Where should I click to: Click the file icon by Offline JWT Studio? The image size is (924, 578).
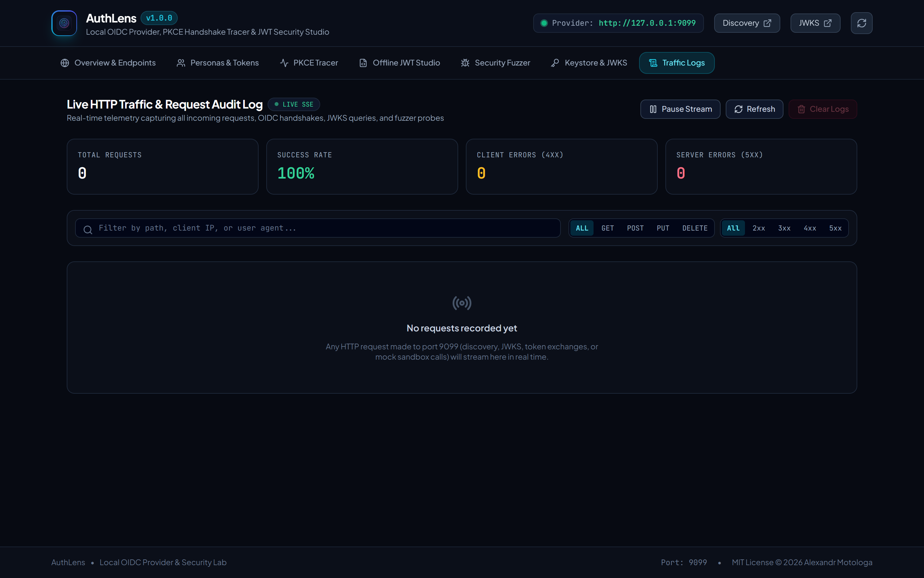pyautogui.click(x=363, y=63)
